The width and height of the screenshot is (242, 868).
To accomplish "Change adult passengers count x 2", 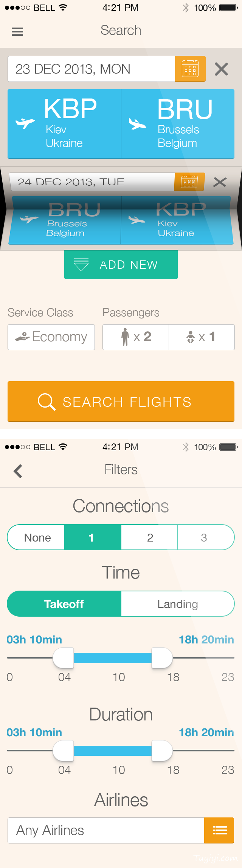I will click(136, 337).
